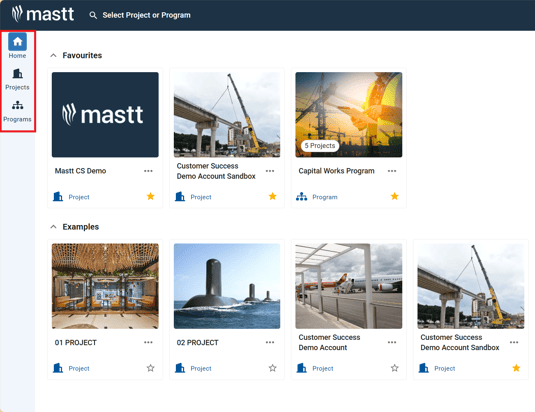Screen dimensions: 535x412
Task: Click the Favourites heading text
Action: pos(82,55)
